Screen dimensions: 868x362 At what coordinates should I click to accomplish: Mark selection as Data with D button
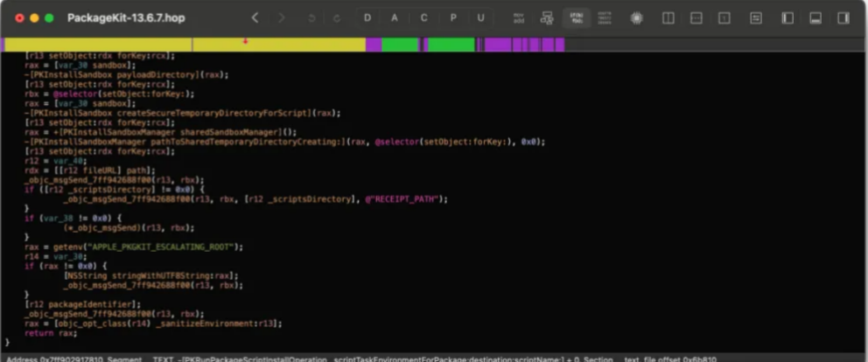[367, 18]
